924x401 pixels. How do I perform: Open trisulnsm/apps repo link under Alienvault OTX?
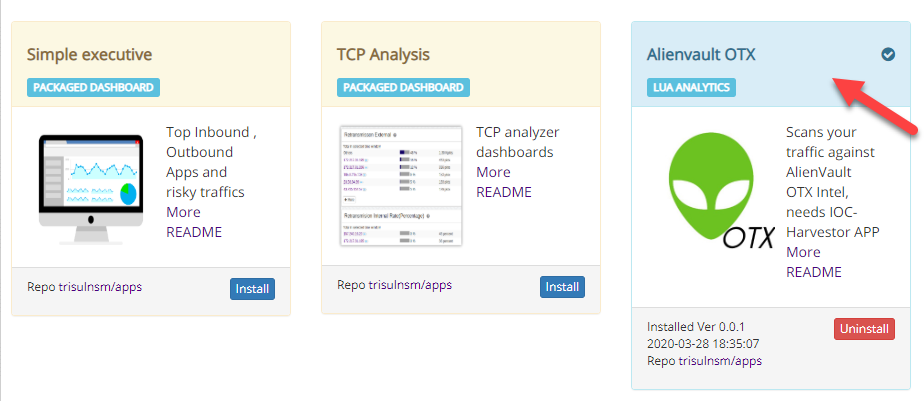720,360
